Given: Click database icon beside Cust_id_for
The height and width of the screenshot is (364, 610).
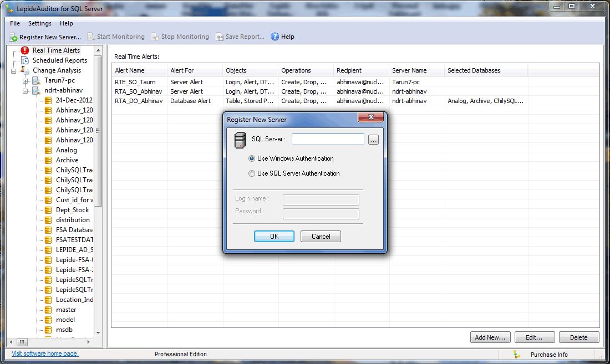Looking at the screenshot, I should [x=48, y=200].
